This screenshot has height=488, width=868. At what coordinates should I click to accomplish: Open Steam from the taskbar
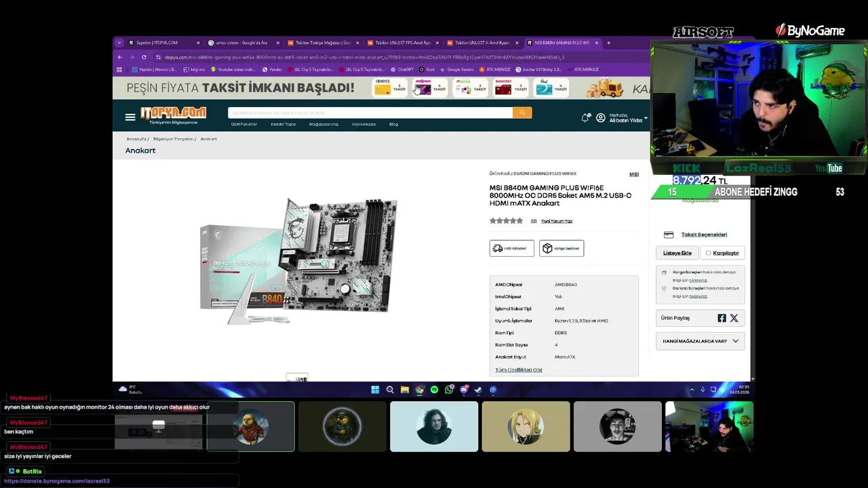point(478,390)
